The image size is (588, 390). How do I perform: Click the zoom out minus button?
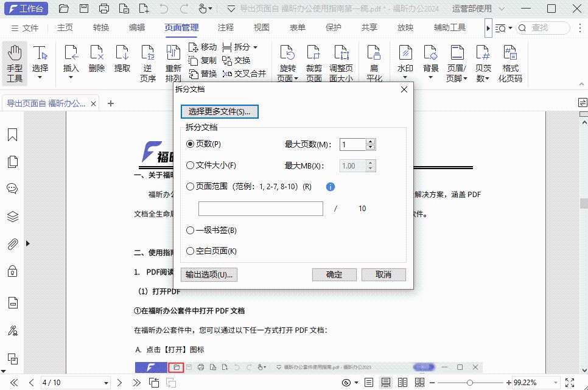click(x=432, y=383)
